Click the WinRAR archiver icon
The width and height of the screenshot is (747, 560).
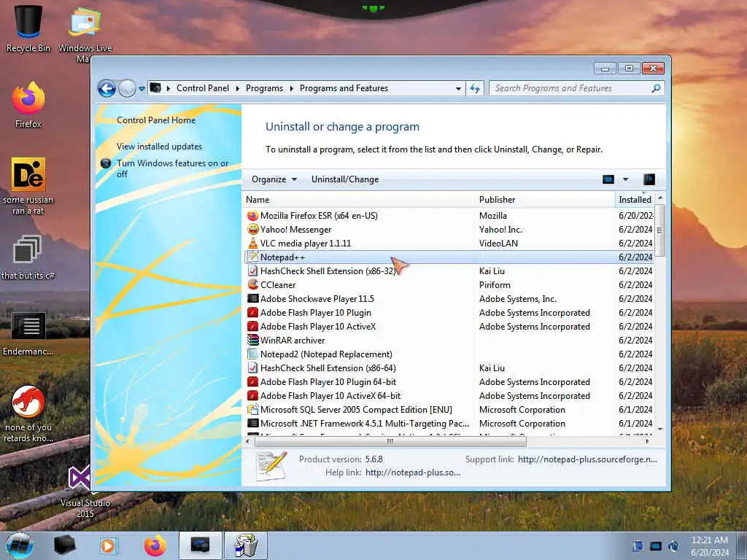[x=252, y=341]
